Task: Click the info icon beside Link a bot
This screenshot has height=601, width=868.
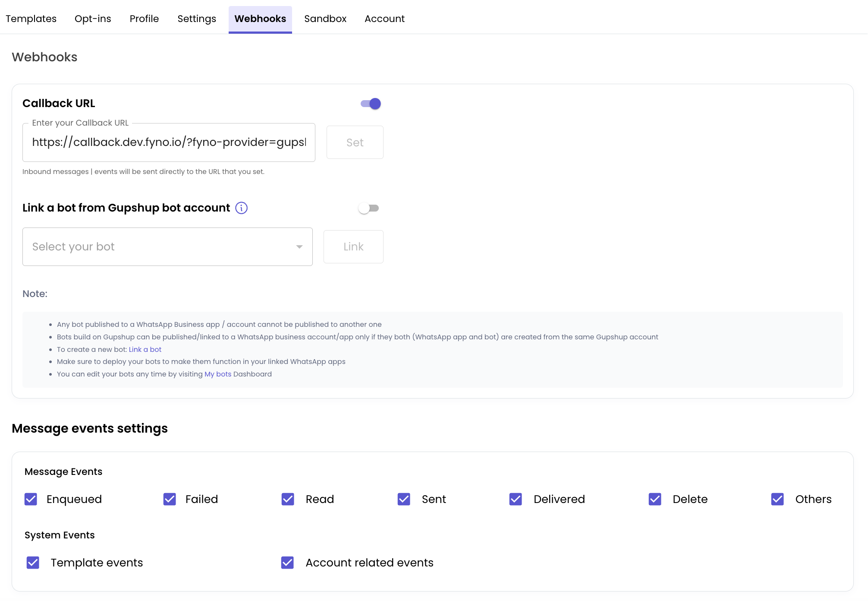Action: 241,208
